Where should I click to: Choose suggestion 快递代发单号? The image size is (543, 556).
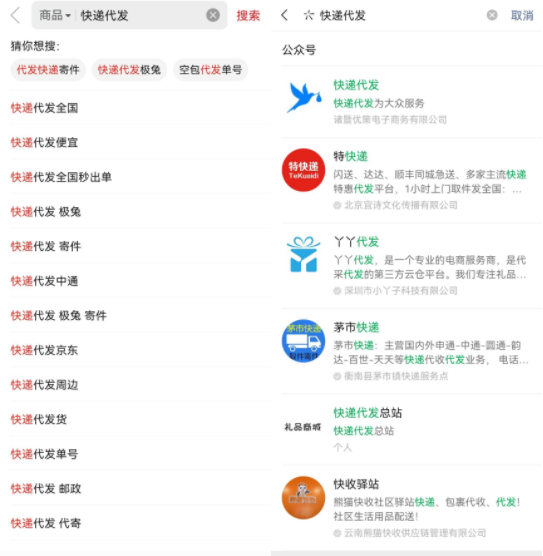(140, 454)
